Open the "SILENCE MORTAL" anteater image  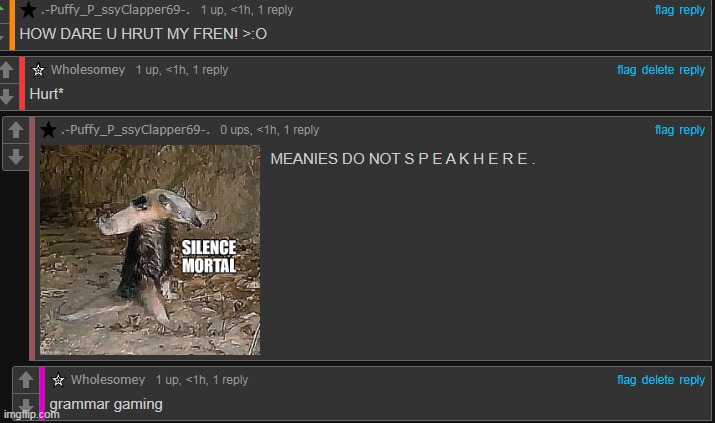(150, 250)
